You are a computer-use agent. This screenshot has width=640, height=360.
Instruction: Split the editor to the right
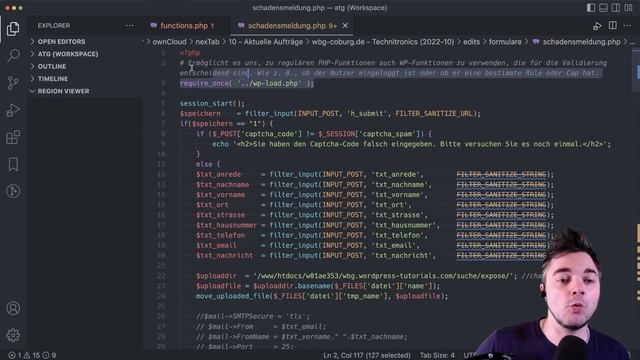[x=613, y=25]
